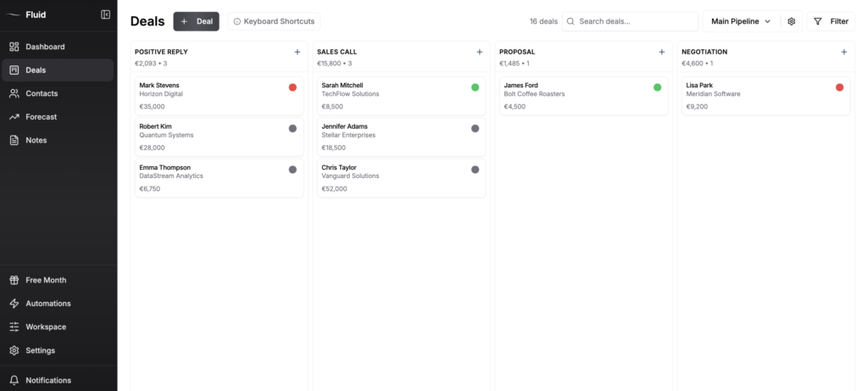Add a deal in Proposal column
Screen dimensions: 868x391
pos(661,52)
